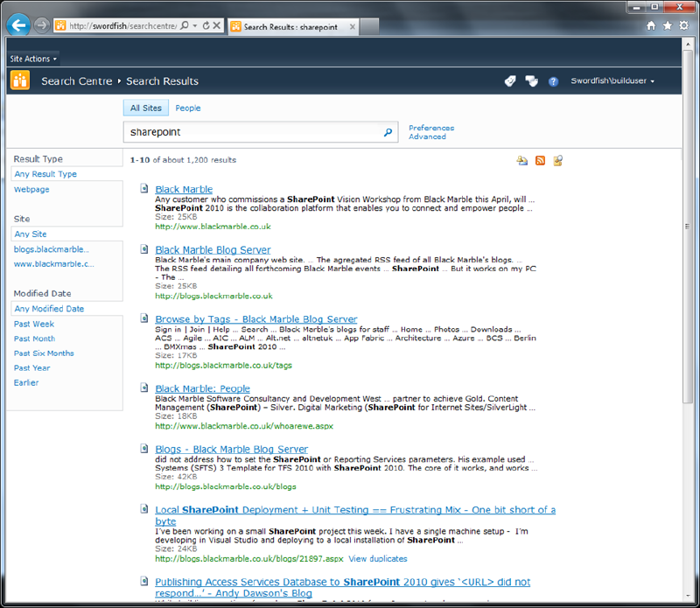Click the I Like It tag icon

pyautogui.click(x=510, y=80)
